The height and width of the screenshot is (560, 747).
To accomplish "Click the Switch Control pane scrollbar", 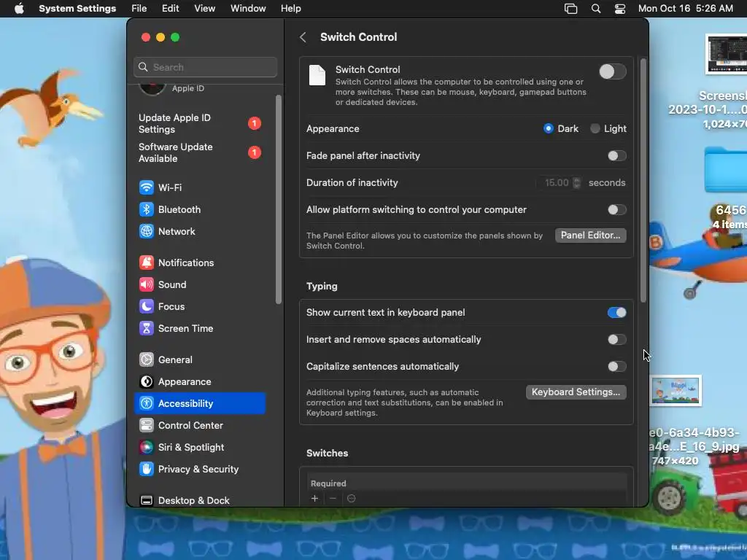I will pyautogui.click(x=643, y=181).
